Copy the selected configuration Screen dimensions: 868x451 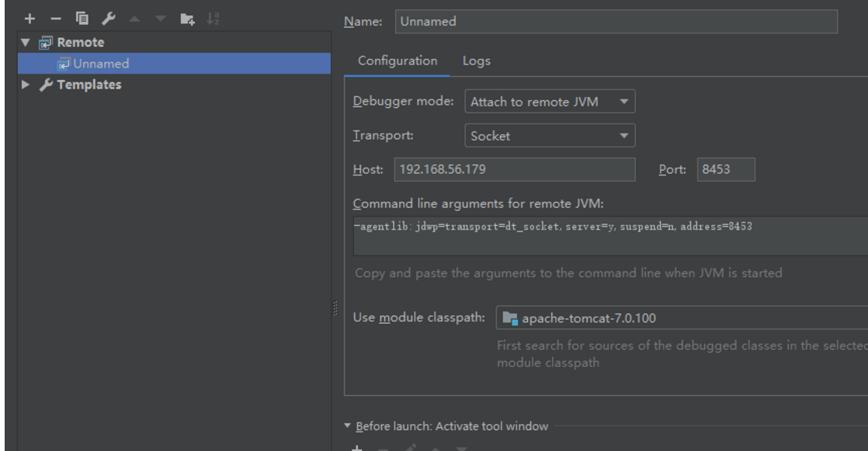[82, 19]
